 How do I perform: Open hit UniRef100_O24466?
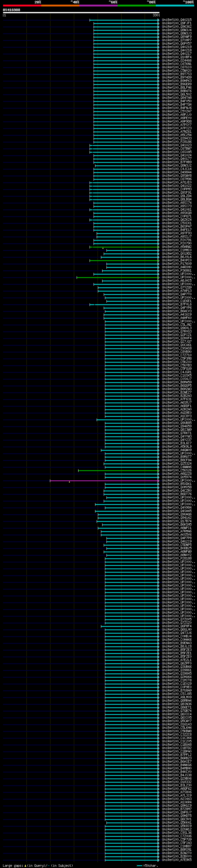[x=176, y=60]
